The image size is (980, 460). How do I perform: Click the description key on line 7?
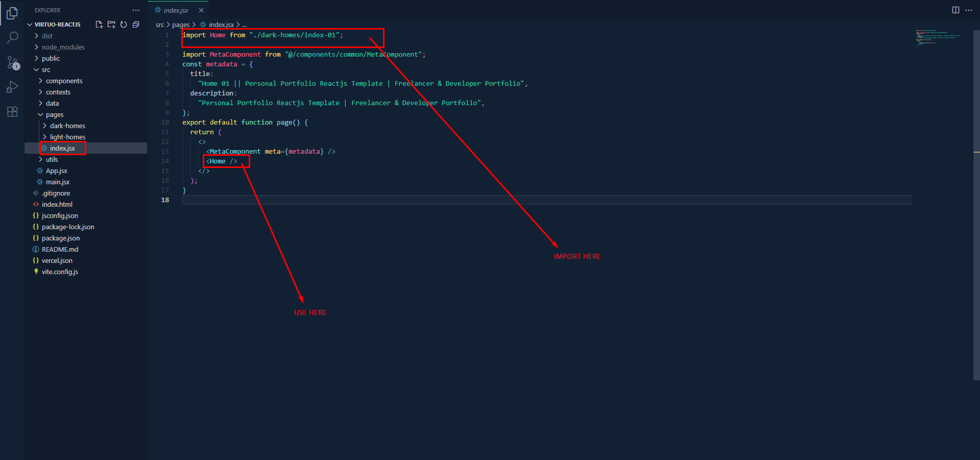(212, 93)
